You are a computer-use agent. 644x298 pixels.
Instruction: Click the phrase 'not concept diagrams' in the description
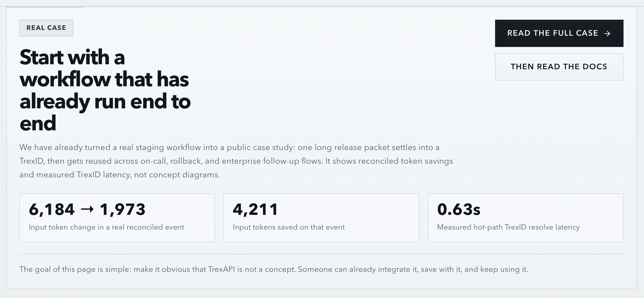pos(177,175)
